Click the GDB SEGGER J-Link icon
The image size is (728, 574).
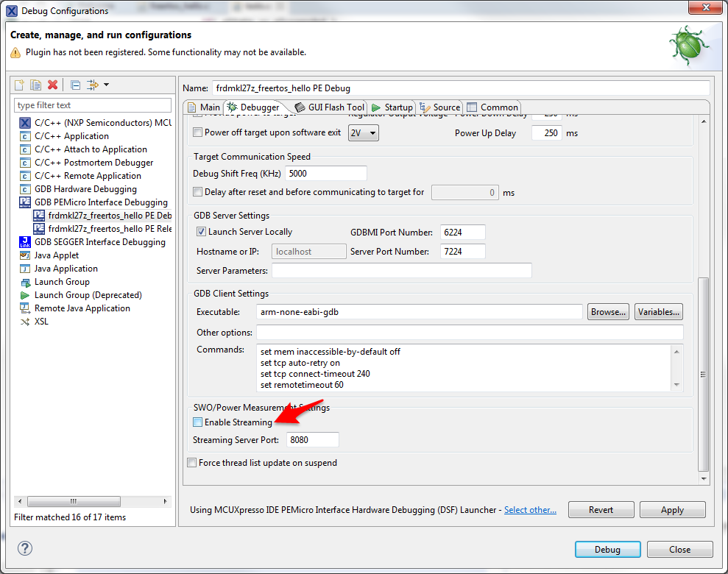coord(25,242)
